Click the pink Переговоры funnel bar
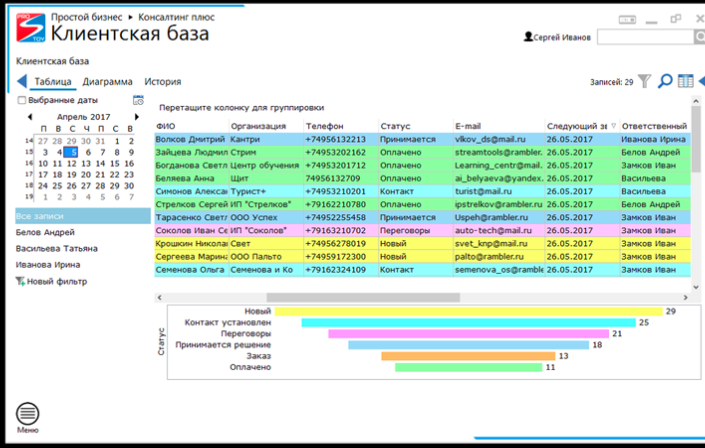This screenshot has height=448, width=705. pyautogui.click(x=469, y=334)
